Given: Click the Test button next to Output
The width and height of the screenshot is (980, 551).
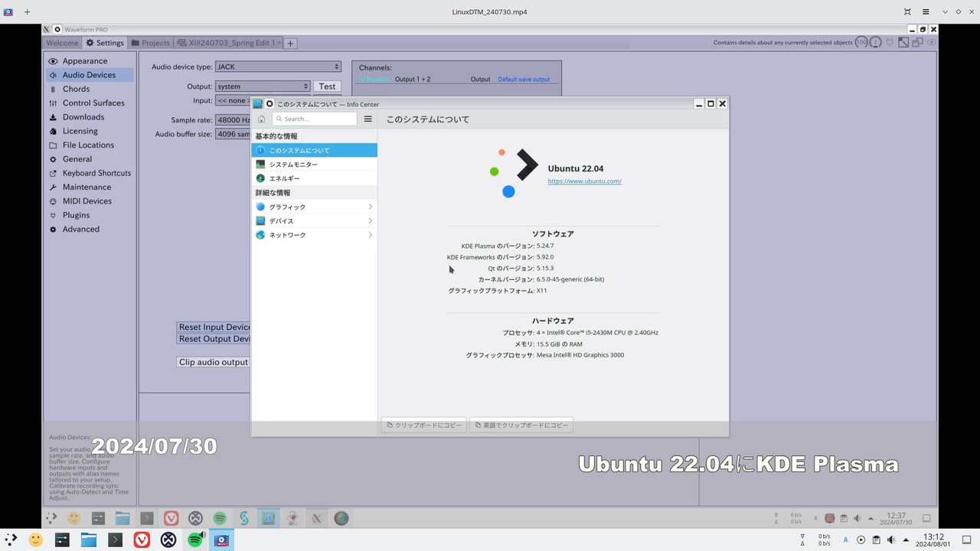Looking at the screenshot, I should [327, 86].
